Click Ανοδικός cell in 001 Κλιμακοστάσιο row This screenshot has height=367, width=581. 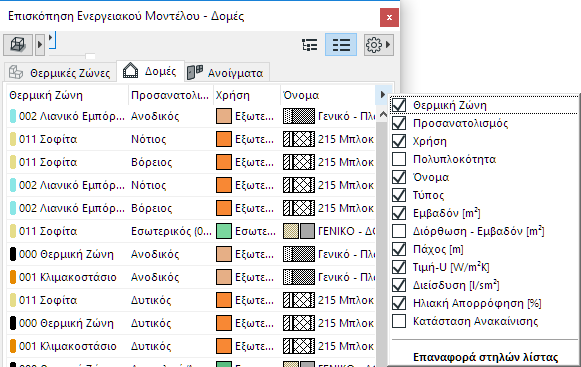(155, 277)
